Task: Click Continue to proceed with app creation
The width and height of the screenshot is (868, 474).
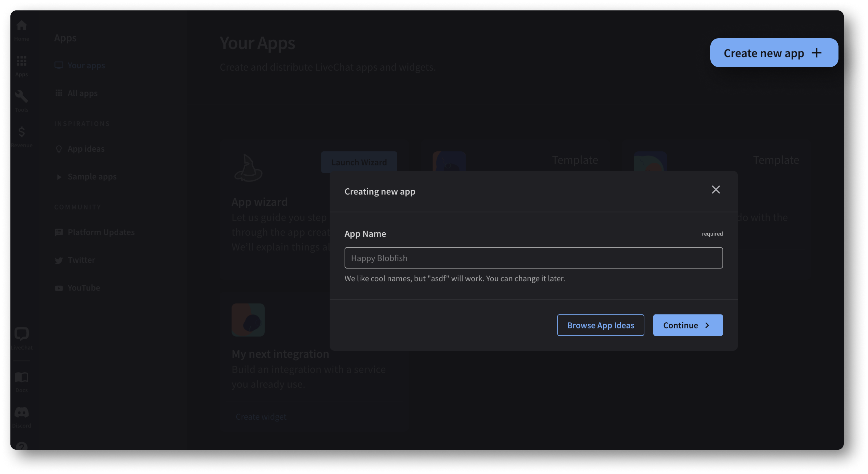Action: pyautogui.click(x=688, y=325)
